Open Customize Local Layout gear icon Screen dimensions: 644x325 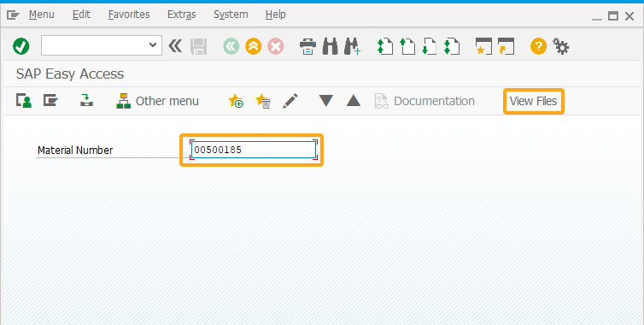(560, 46)
